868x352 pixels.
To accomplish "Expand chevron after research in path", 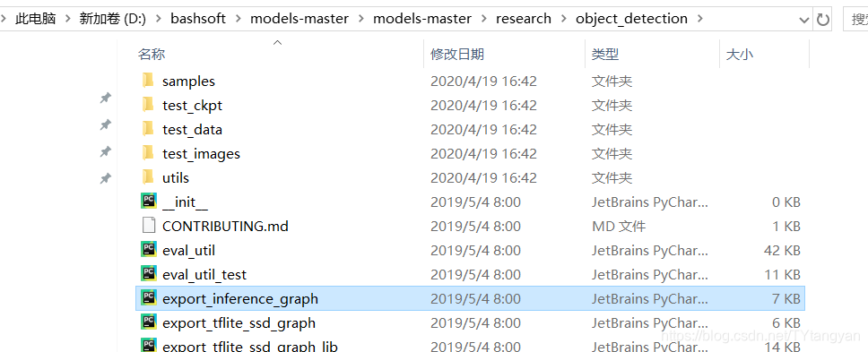I will (564, 19).
